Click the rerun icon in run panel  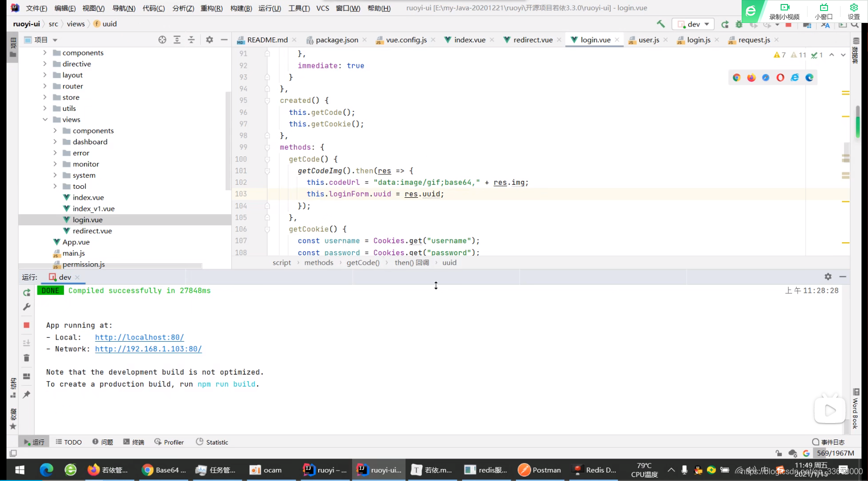26,292
